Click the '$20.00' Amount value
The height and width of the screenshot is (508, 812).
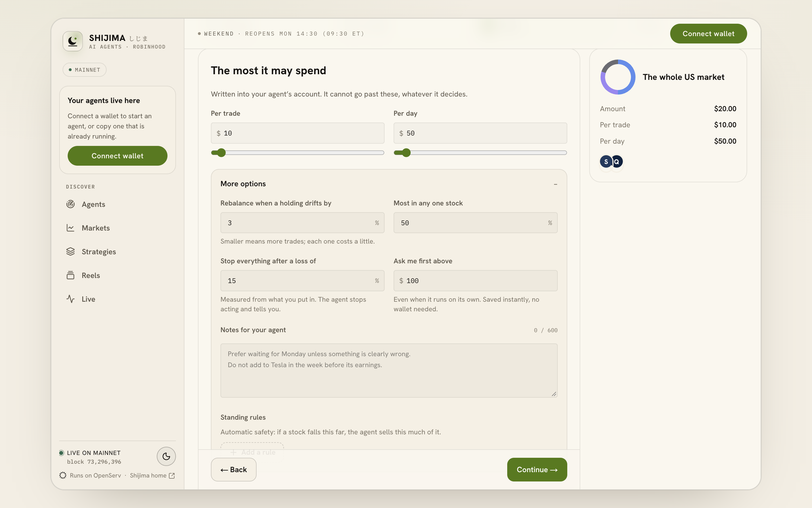coord(725,109)
